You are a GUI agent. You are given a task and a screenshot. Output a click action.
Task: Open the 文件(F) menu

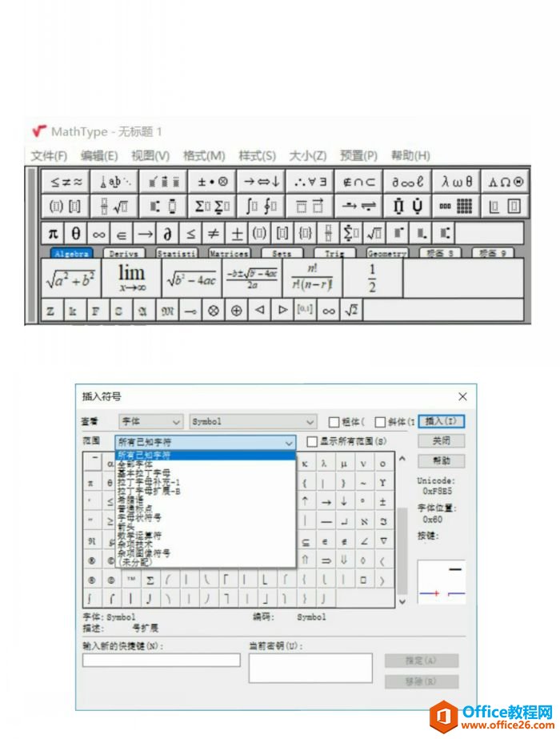(49, 156)
